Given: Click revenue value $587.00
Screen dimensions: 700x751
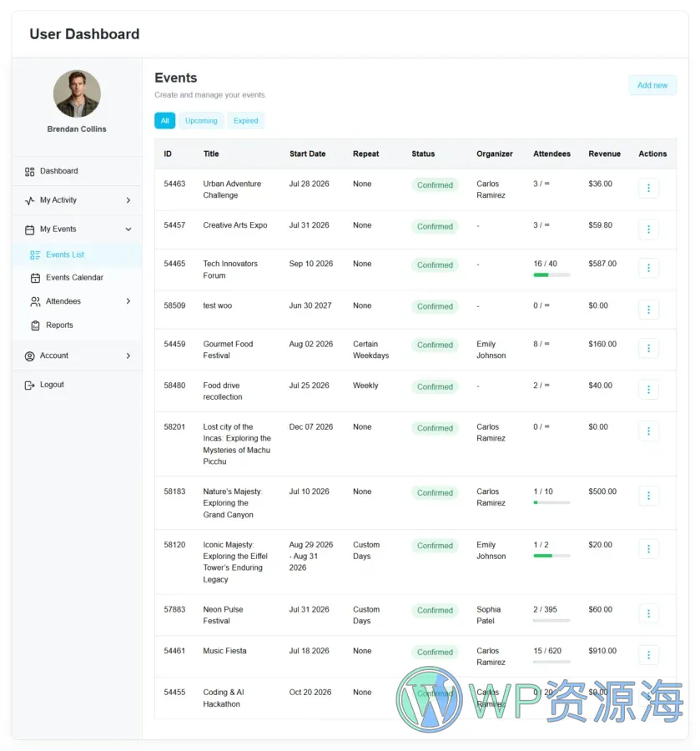Looking at the screenshot, I should pyautogui.click(x=602, y=264).
